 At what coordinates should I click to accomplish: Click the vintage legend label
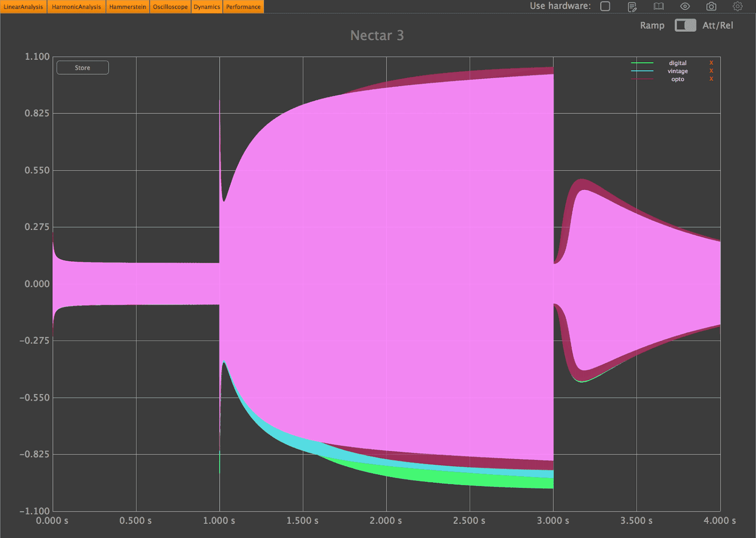click(x=678, y=71)
